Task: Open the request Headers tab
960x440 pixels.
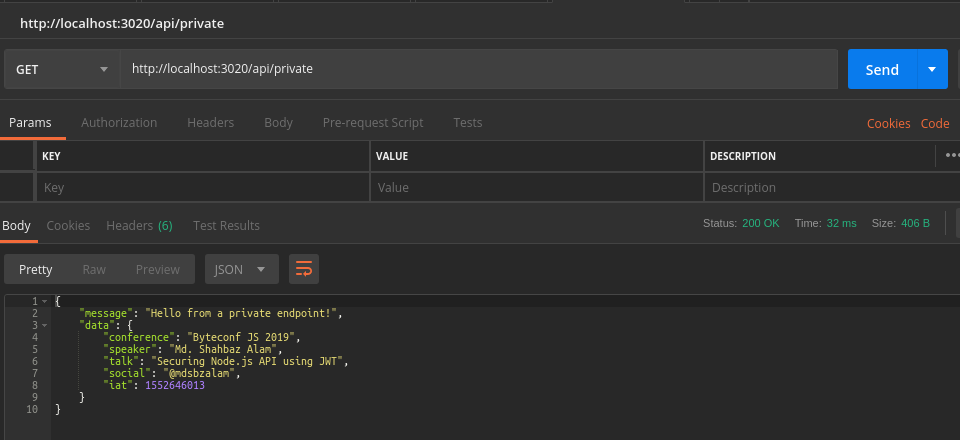Action: point(211,122)
